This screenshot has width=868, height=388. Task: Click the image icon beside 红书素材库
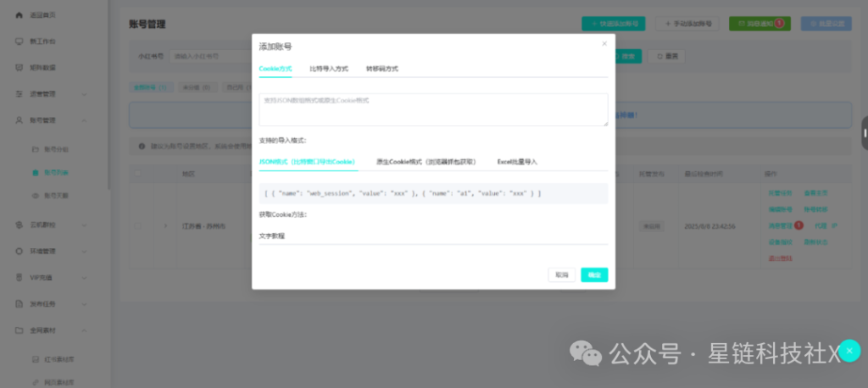36,359
